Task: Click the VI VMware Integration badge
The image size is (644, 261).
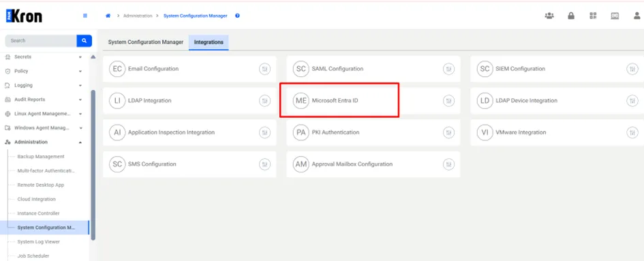Action: coord(485,132)
